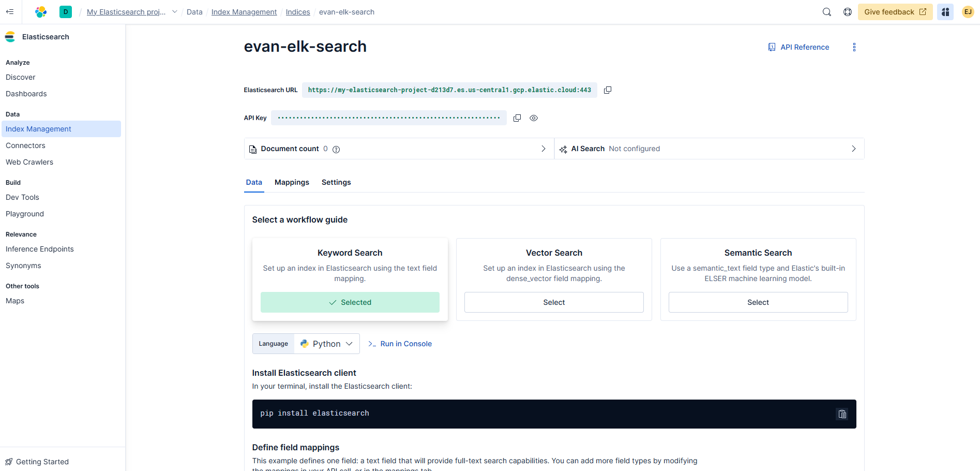Go to Indices breadcrumb
The image size is (980, 471).
298,12
